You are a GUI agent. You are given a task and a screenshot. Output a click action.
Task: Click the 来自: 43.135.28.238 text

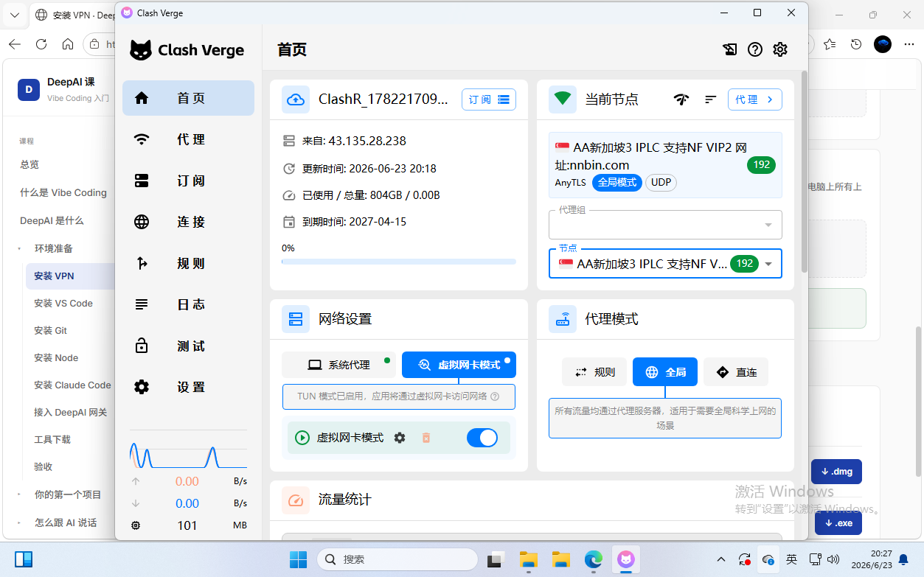tap(354, 141)
